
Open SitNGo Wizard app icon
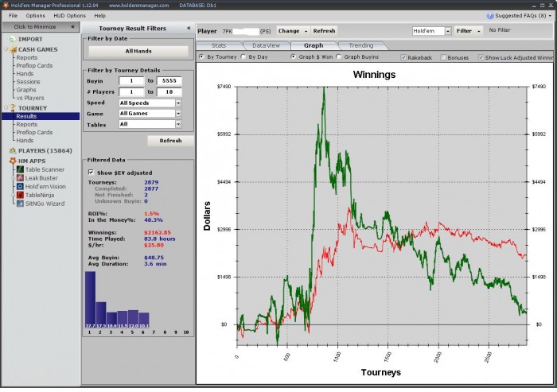pyautogui.click(x=20, y=204)
